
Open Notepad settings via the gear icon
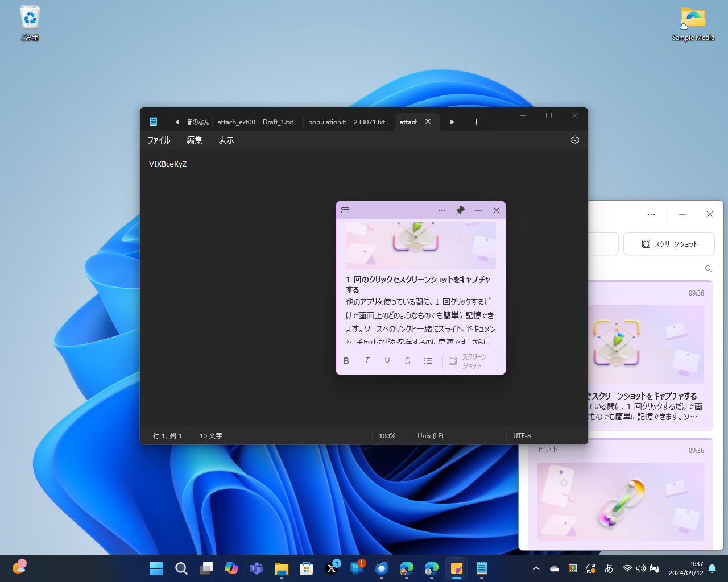(x=574, y=140)
